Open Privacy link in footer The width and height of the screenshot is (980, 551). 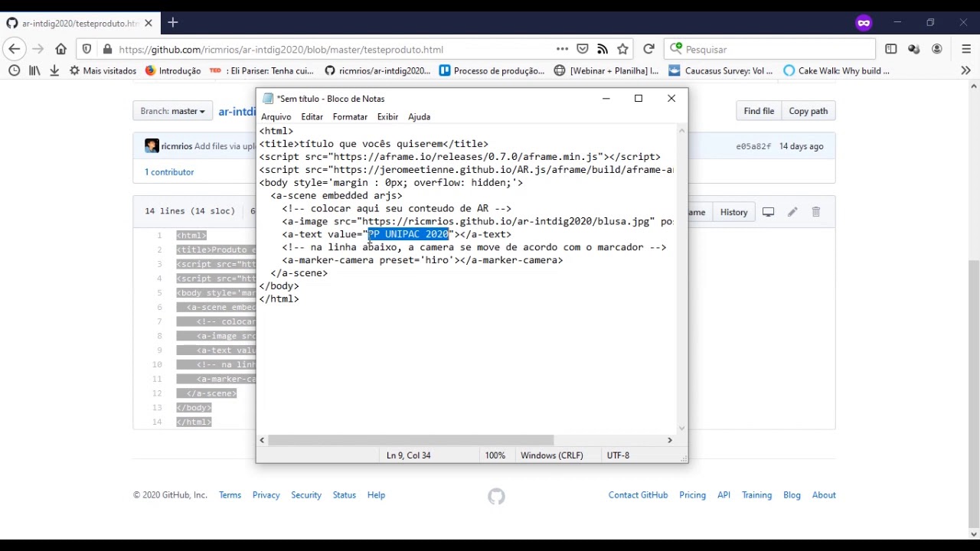[266, 495]
